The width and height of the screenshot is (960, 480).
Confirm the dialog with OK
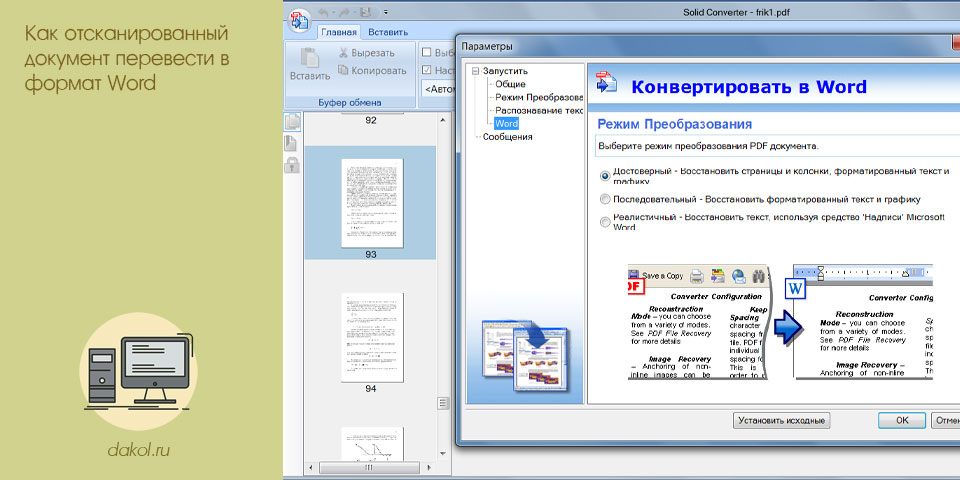902,421
